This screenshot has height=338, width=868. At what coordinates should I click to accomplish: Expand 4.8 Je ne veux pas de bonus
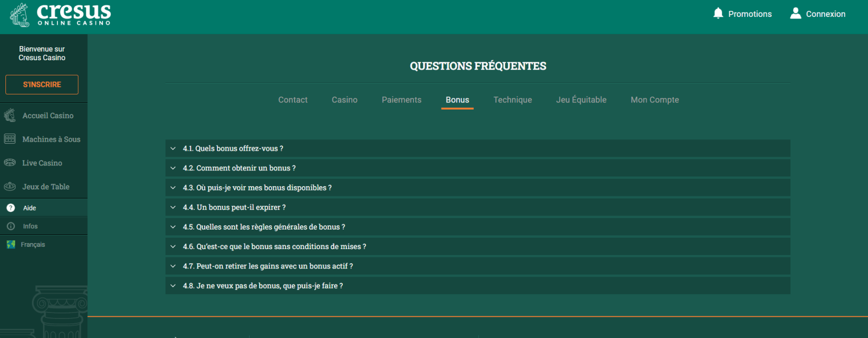pos(263,286)
